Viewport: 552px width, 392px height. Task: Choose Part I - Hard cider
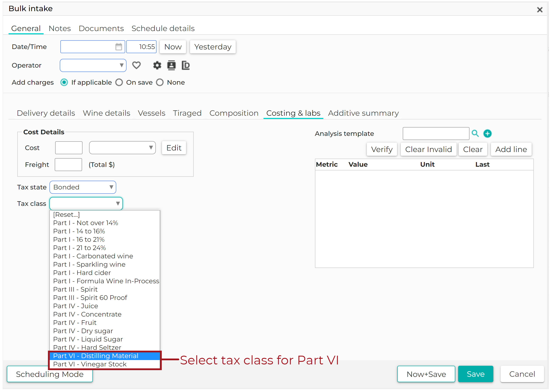coord(105,273)
